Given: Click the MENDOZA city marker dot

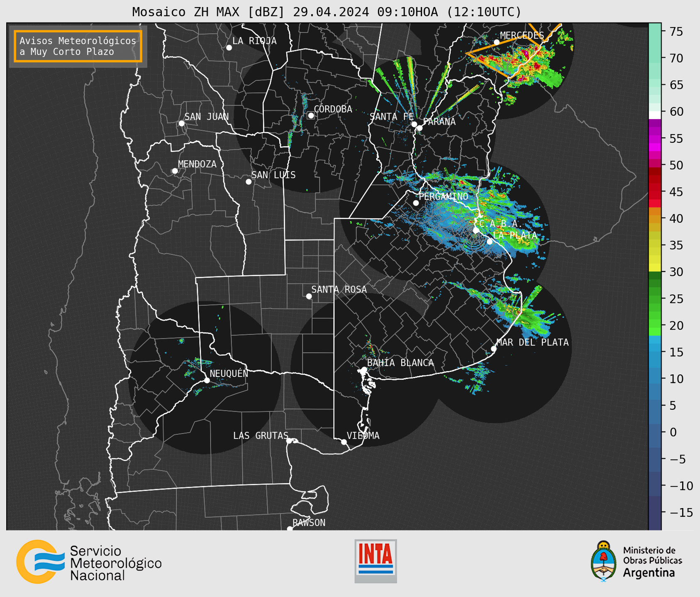Looking at the screenshot, I should [175, 171].
